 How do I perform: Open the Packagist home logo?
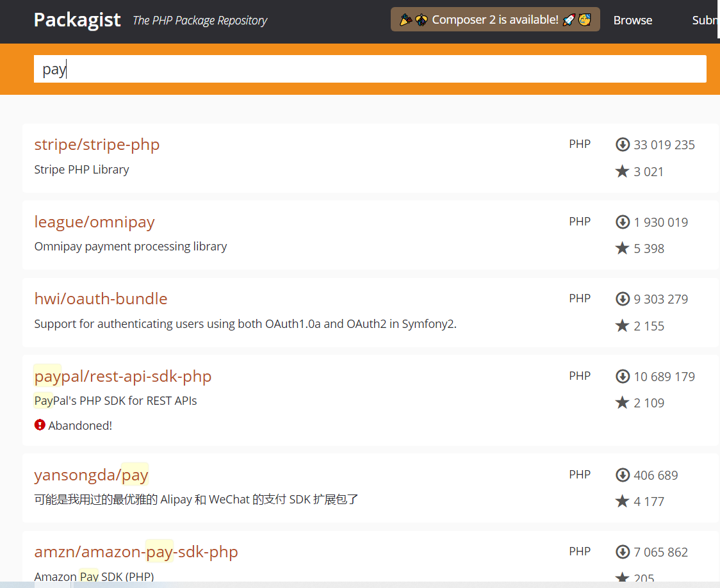(x=77, y=20)
